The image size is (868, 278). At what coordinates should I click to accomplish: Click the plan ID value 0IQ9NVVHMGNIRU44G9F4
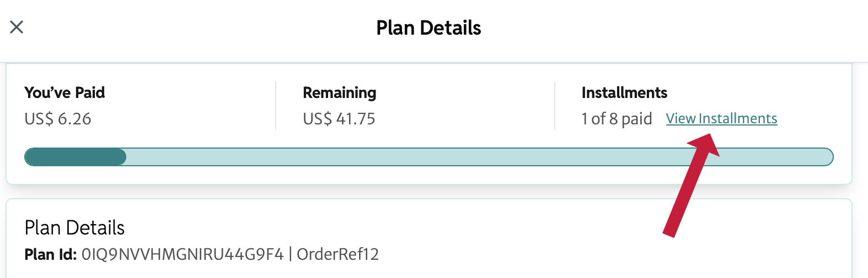coord(183,254)
